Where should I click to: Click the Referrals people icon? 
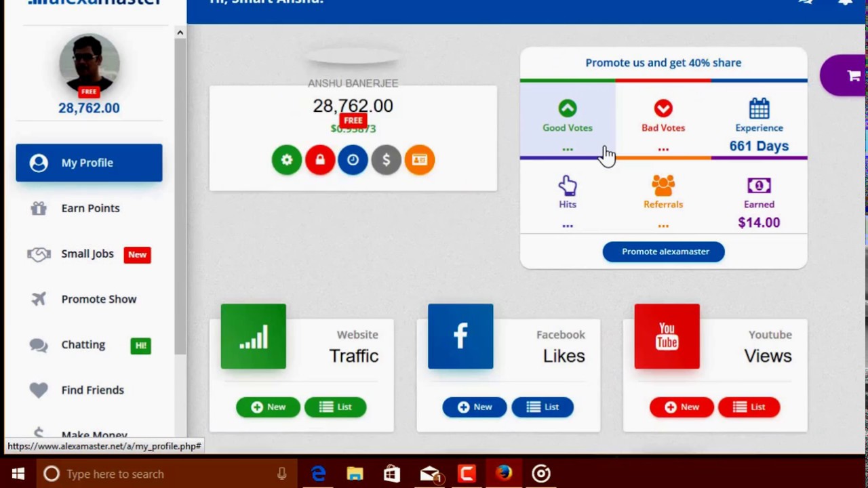663,185
